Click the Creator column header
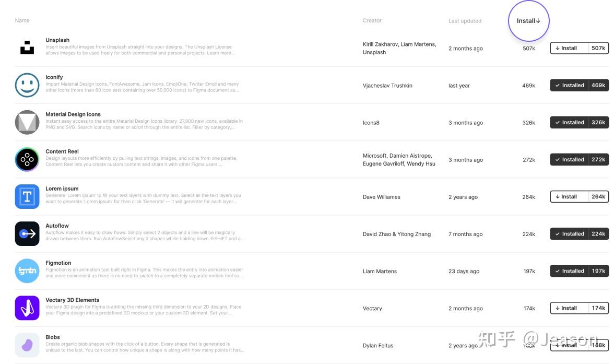 pyautogui.click(x=372, y=20)
